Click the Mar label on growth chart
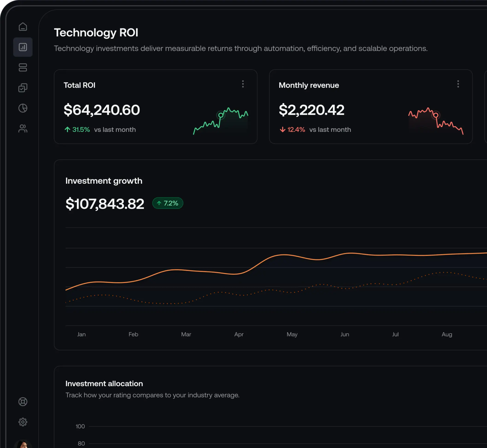This screenshot has width=487, height=448. pos(186,334)
